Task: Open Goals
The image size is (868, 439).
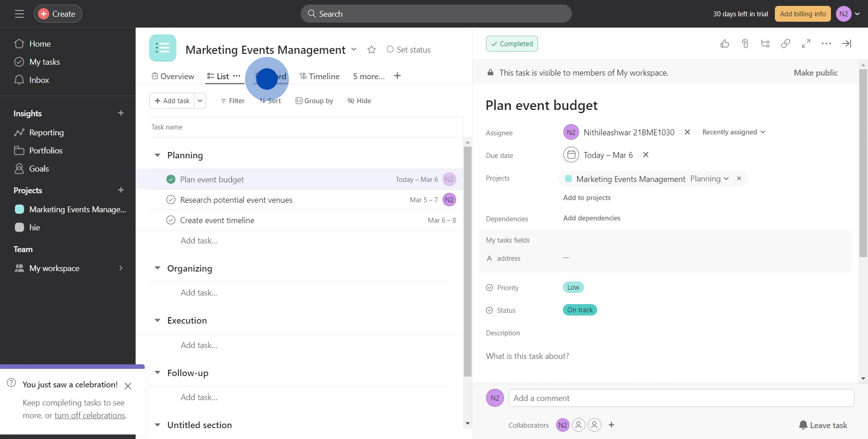Action: [x=32, y=169]
